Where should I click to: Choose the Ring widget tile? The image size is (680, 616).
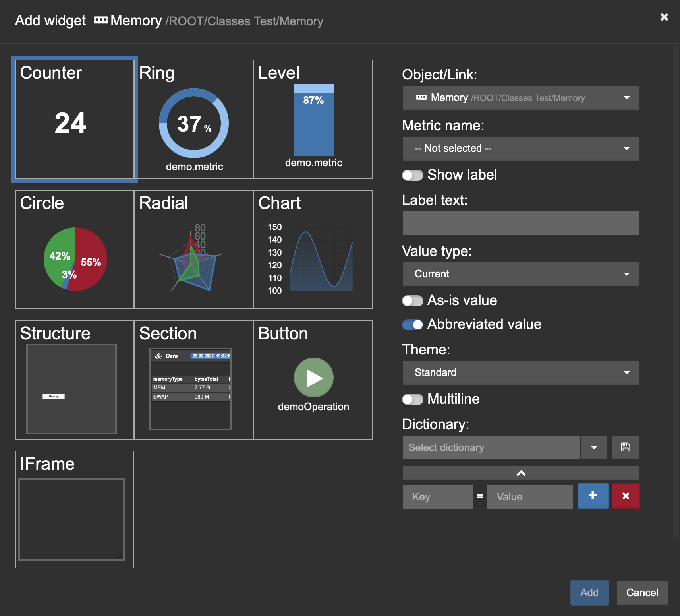pos(194,119)
